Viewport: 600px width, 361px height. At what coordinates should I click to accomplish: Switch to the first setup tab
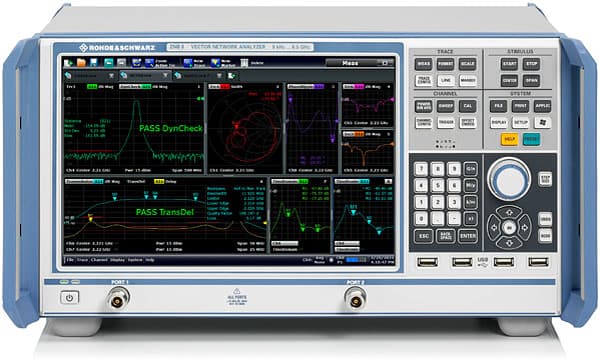pyautogui.click(x=90, y=76)
